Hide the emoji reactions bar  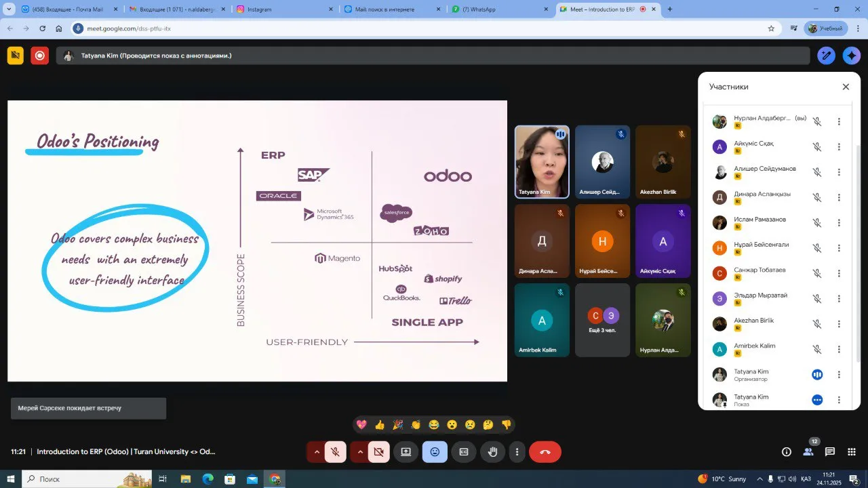point(435,451)
